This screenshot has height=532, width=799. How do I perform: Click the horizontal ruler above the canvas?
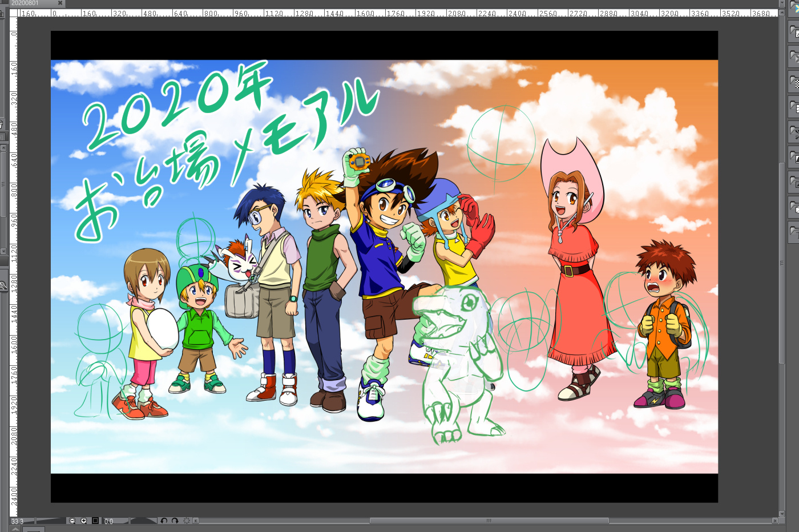[x=398, y=13]
